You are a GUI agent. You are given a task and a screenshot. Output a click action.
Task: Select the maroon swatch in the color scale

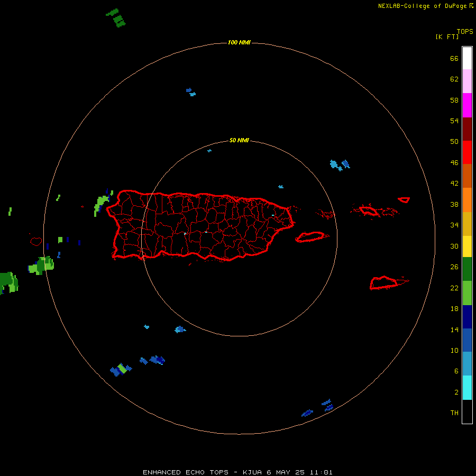[467, 129]
